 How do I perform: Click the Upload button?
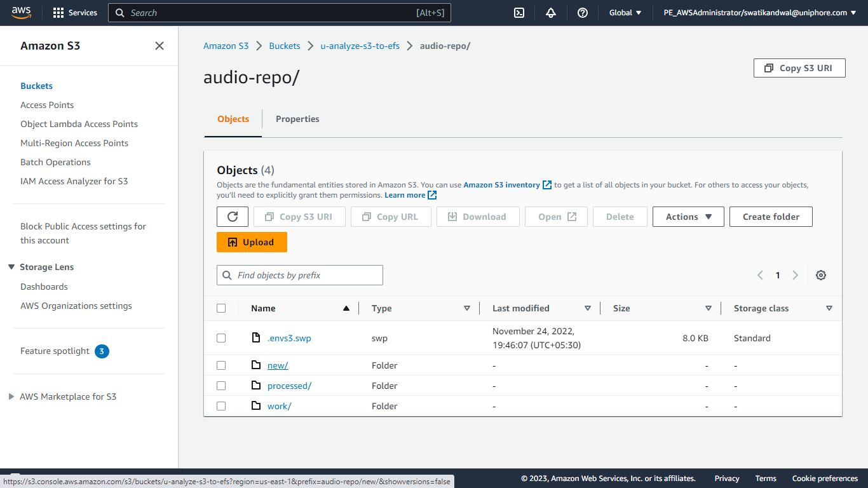pos(252,242)
